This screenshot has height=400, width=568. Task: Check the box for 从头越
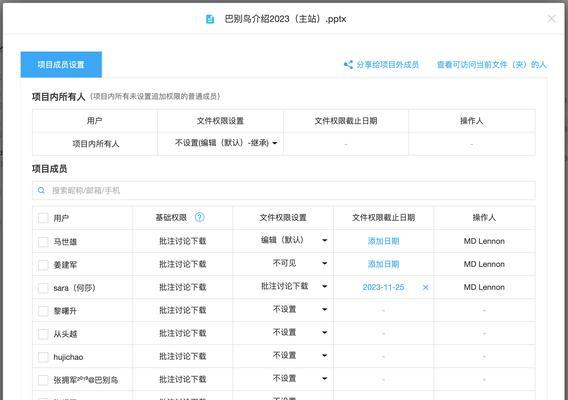point(43,334)
